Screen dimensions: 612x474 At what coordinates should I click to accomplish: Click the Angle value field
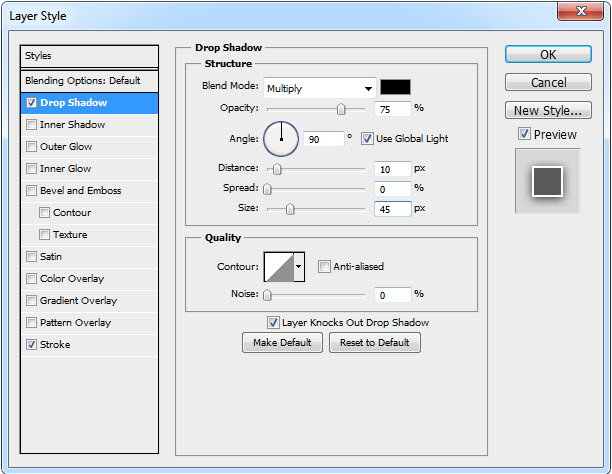pos(324,139)
